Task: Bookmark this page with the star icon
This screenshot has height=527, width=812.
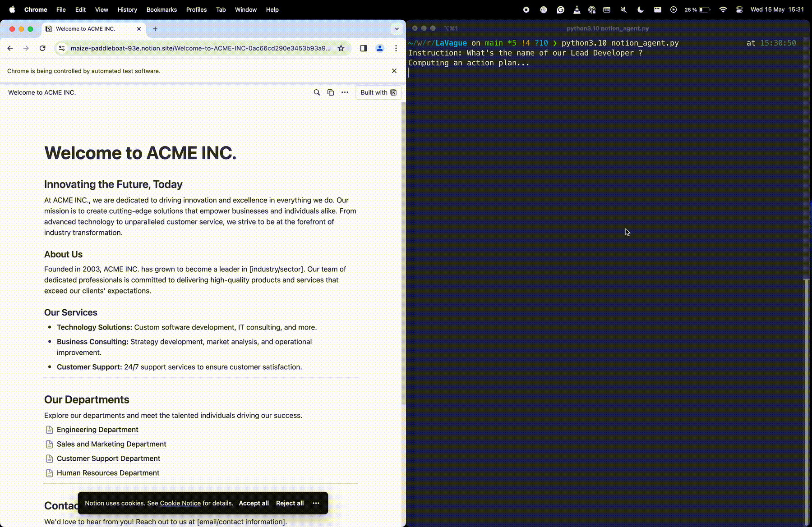Action: click(341, 48)
